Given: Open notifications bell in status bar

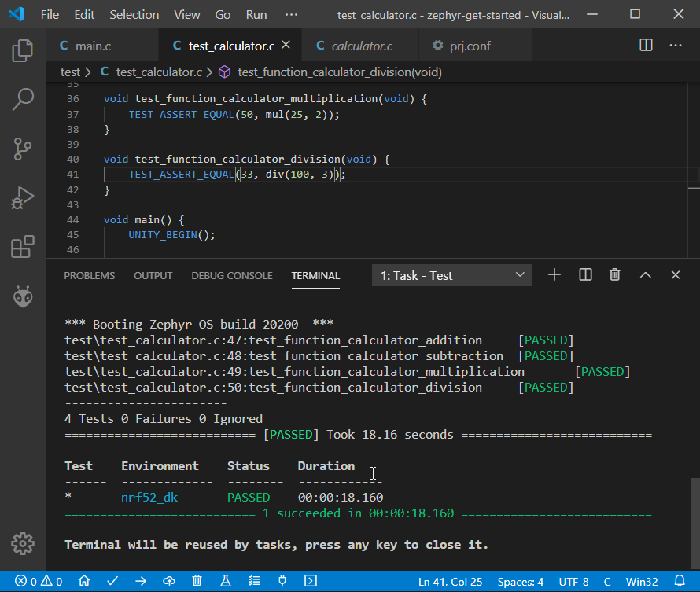Looking at the screenshot, I should click(680, 581).
